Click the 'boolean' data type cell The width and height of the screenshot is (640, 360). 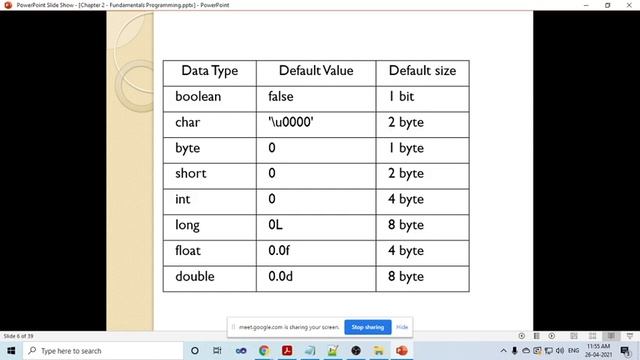click(x=210, y=99)
